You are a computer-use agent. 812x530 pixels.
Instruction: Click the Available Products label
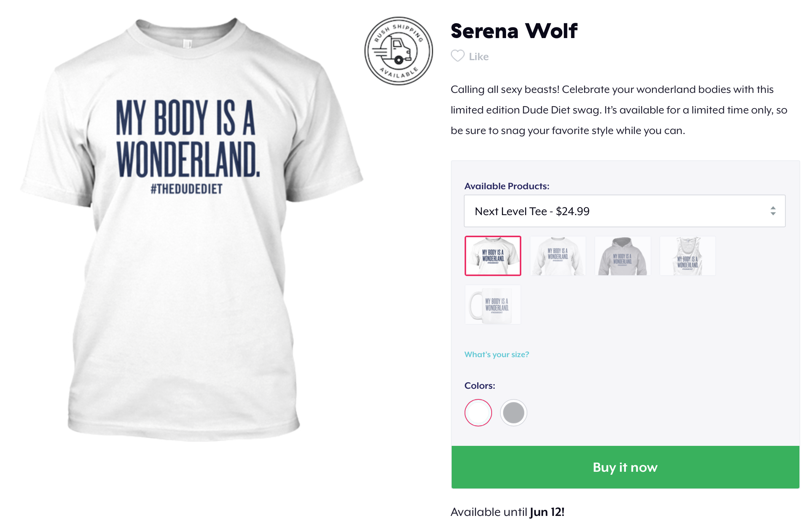(507, 186)
